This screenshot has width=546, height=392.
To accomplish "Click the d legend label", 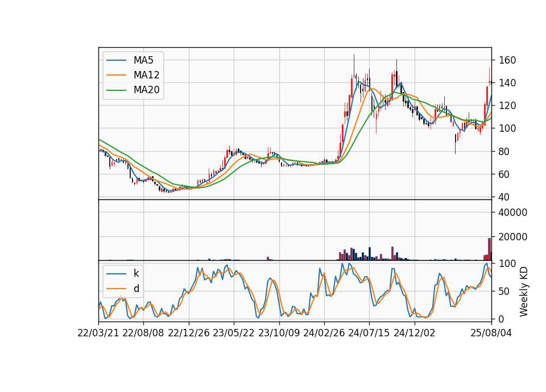I will point(136,289).
